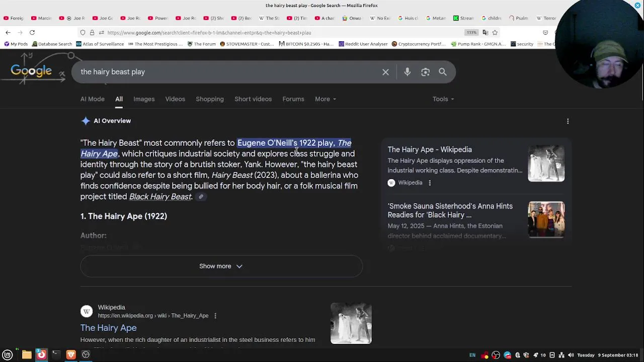This screenshot has height=362, width=644.
Task: Click the translate page icon in address bar
Action: coord(485,33)
